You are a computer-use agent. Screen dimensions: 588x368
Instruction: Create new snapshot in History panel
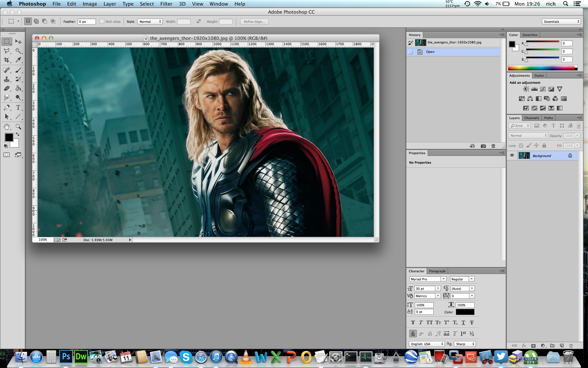click(483, 146)
